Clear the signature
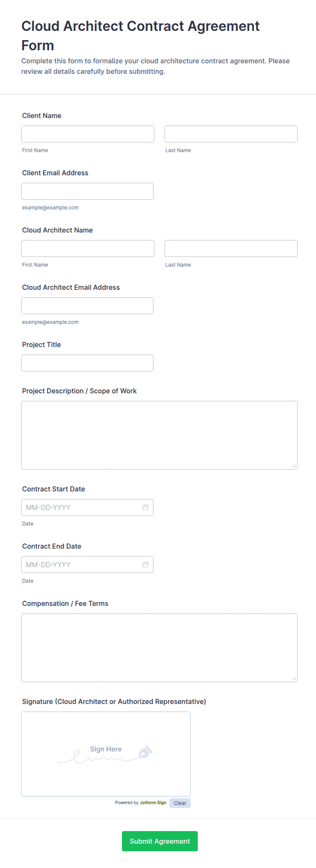 (180, 803)
